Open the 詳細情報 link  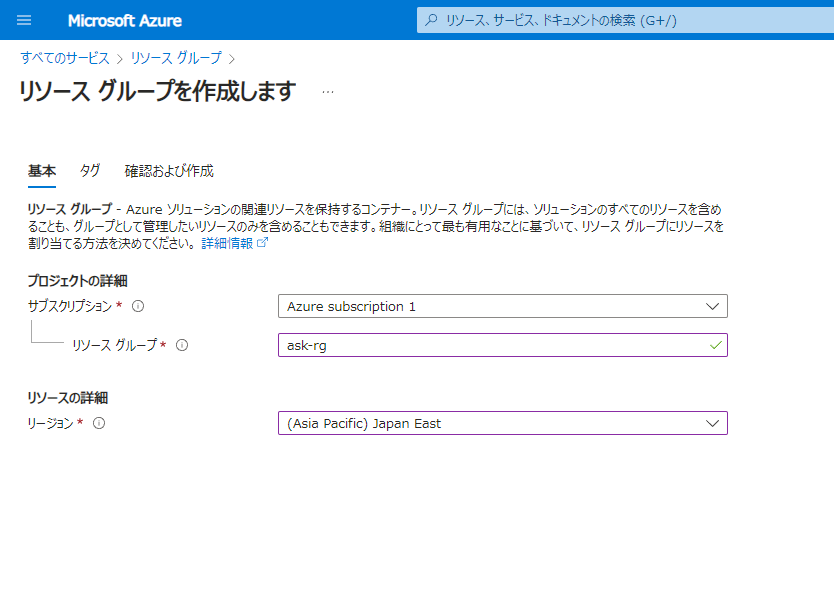(x=227, y=244)
